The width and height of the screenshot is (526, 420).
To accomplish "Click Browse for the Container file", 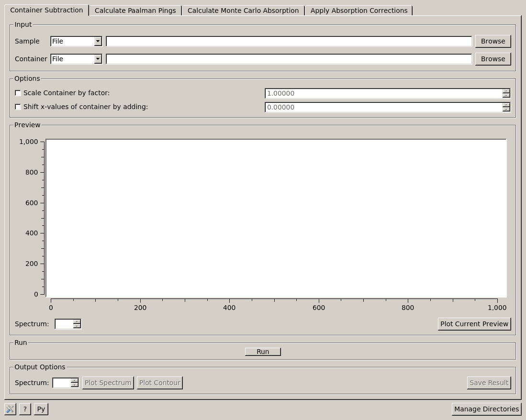I will click(492, 59).
